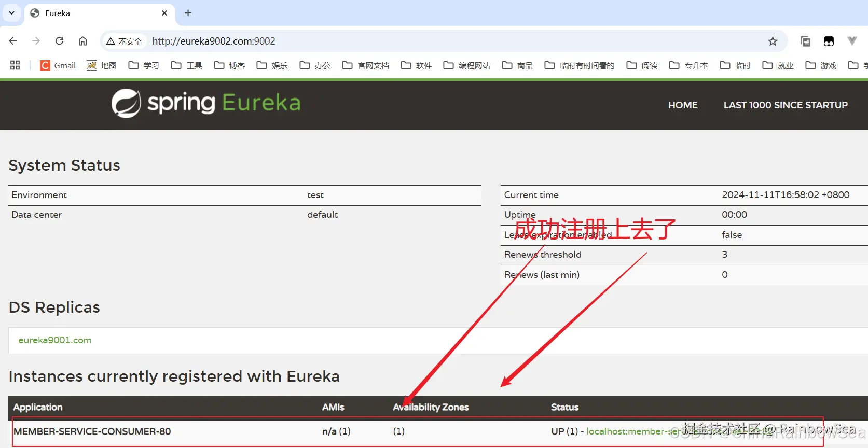Screen dimensions: 868x448
Task: Open the black mask extension icon
Action: pos(829,41)
